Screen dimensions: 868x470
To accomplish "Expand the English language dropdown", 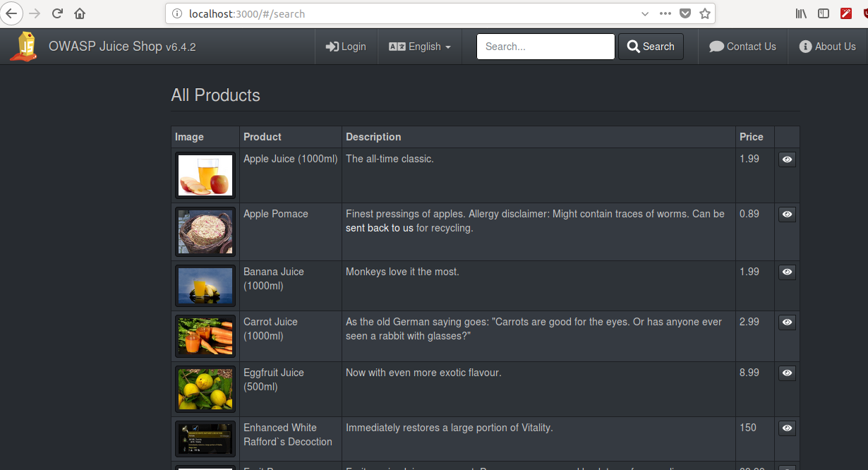I will pos(420,47).
